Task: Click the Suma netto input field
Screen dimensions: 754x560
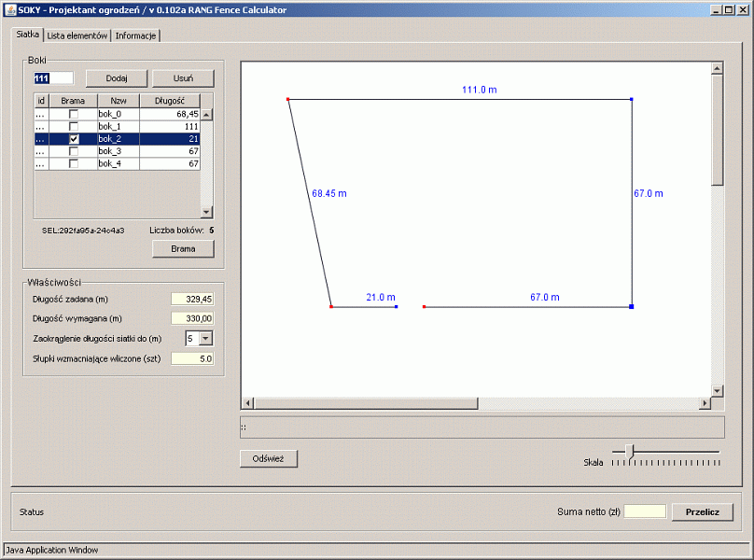Action: (645, 511)
